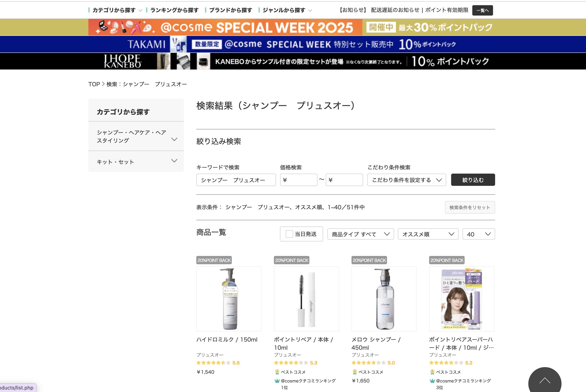Click プリュスオー brand under ハイドロミルク
This screenshot has height=392, width=586.
click(x=210, y=355)
